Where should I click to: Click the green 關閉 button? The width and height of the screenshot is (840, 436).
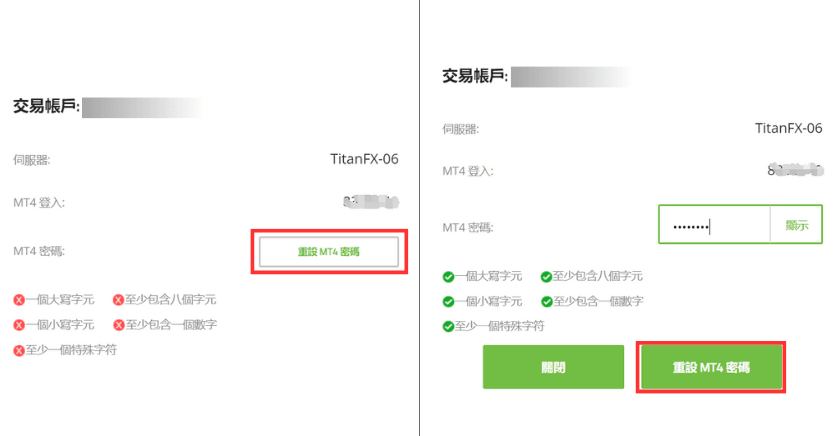point(553,367)
